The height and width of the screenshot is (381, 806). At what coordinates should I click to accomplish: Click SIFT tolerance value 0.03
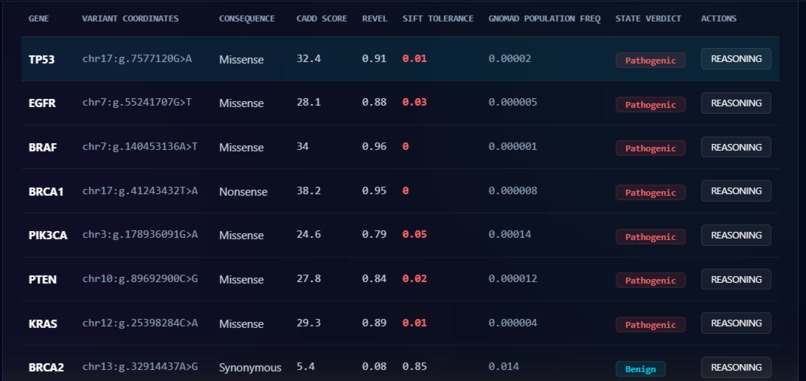tap(414, 102)
